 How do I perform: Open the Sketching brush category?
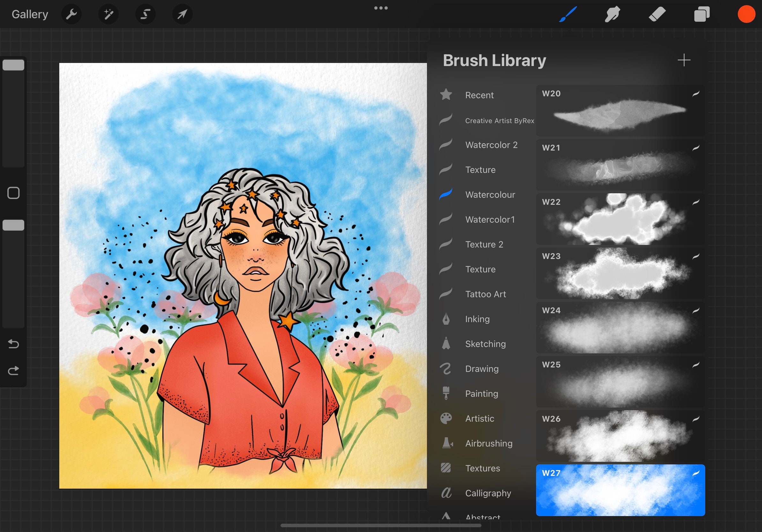(x=485, y=344)
